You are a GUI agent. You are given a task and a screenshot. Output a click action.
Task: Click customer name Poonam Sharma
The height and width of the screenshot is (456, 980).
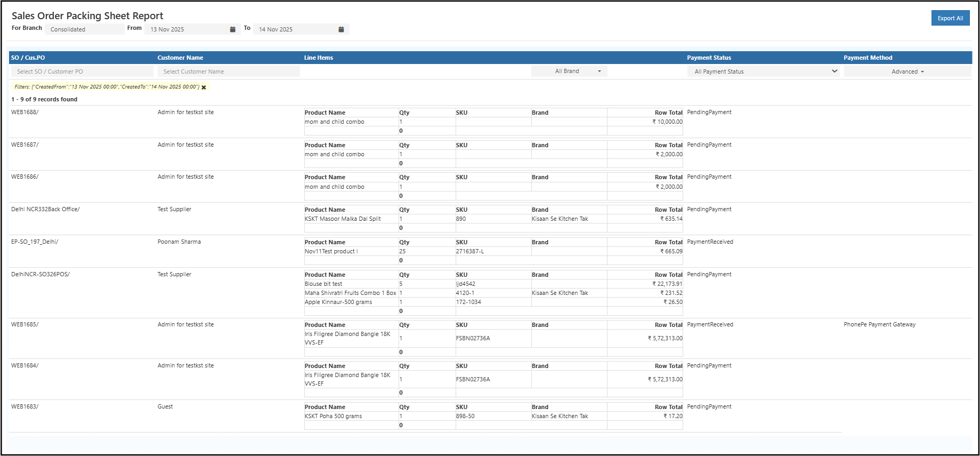[x=179, y=242]
